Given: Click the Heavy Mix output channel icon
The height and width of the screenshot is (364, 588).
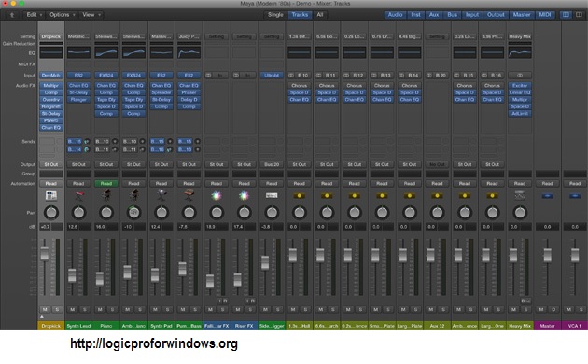Looking at the screenshot, I should coord(520,196).
